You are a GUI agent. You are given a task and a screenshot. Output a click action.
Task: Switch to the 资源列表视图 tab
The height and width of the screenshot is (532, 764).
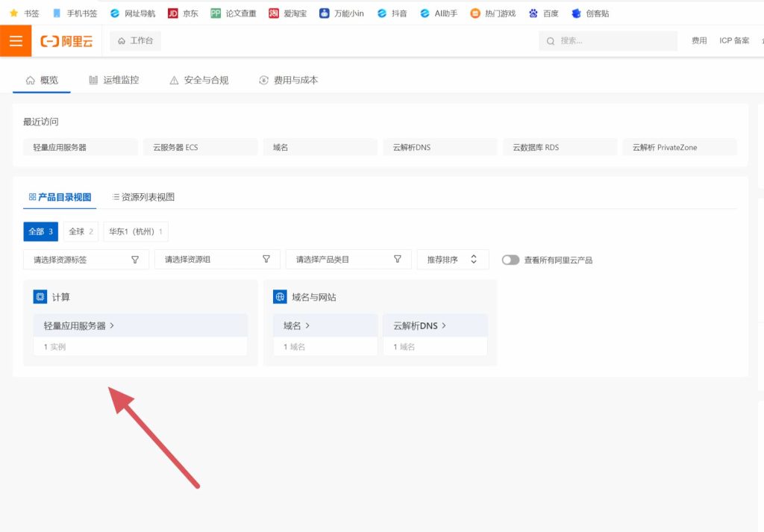pyautogui.click(x=143, y=197)
